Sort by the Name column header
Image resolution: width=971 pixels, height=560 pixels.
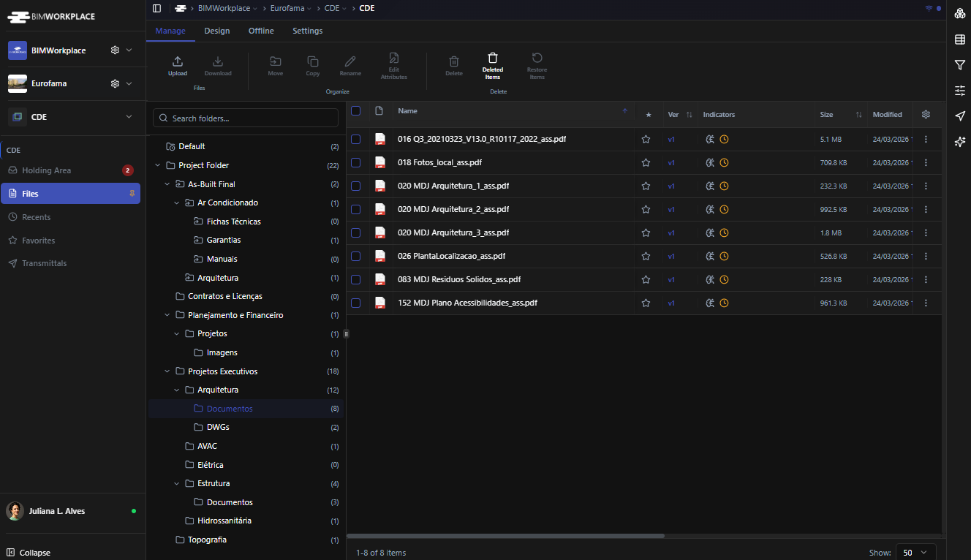click(513, 111)
